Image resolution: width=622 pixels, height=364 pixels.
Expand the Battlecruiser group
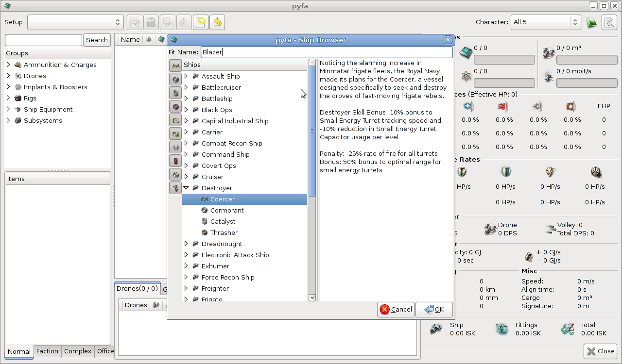click(x=186, y=87)
